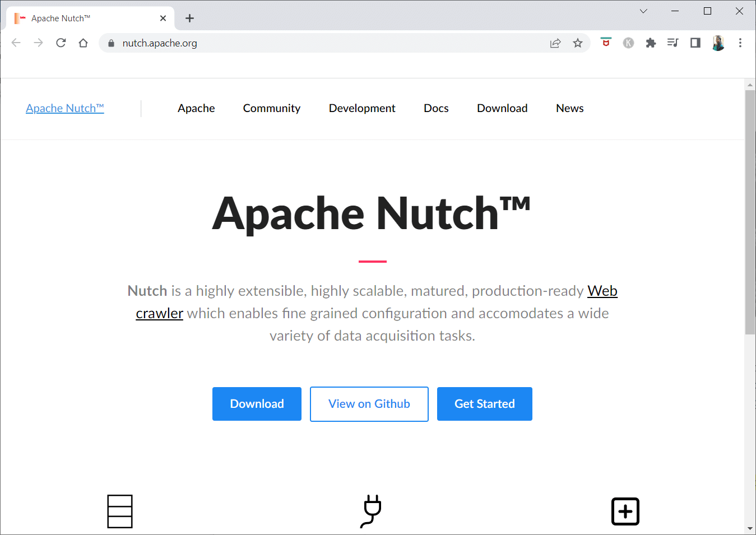Open the Docs navigation menu

(x=436, y=108)
